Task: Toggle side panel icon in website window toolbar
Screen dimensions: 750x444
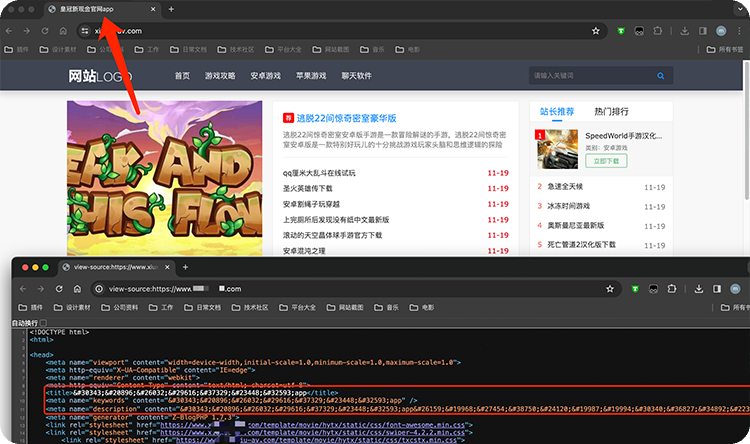Action: click(x=703, y=31)
